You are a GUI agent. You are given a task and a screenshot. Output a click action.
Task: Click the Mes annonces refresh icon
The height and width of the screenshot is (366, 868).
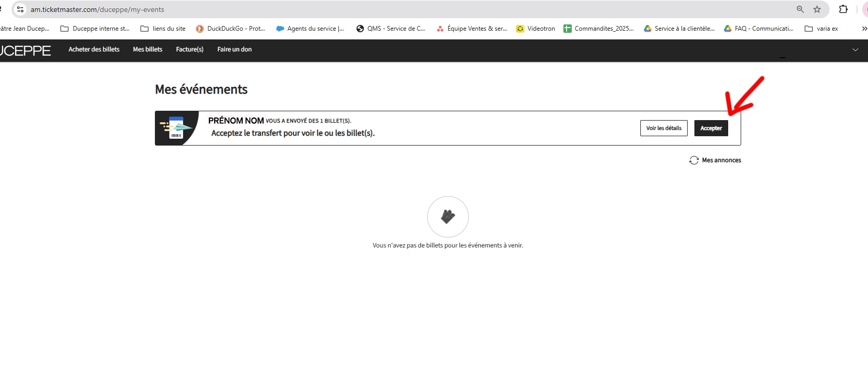point(694,160)
